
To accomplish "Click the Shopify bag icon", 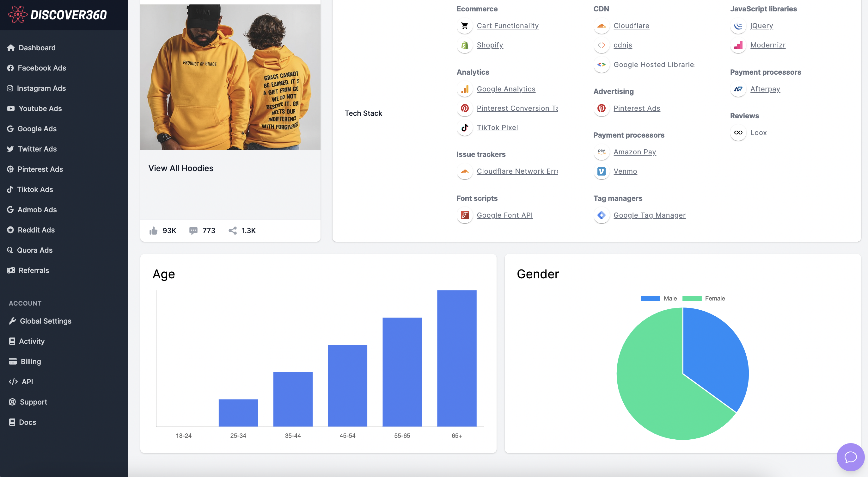I will pyautogui.click(x=465, y=45).
